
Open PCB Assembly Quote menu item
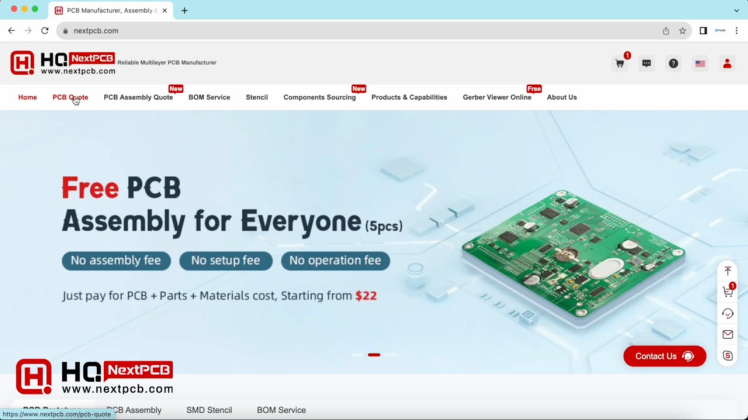click(138, 97)
